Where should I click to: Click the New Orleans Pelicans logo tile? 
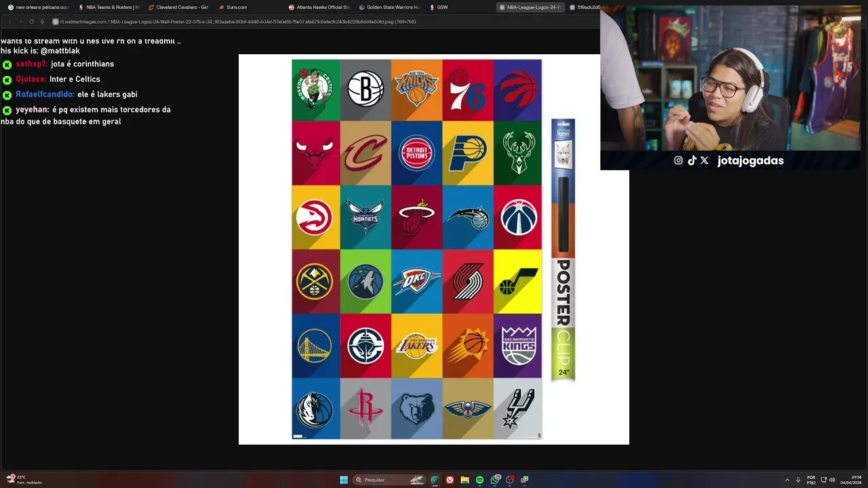pos(468,409)
